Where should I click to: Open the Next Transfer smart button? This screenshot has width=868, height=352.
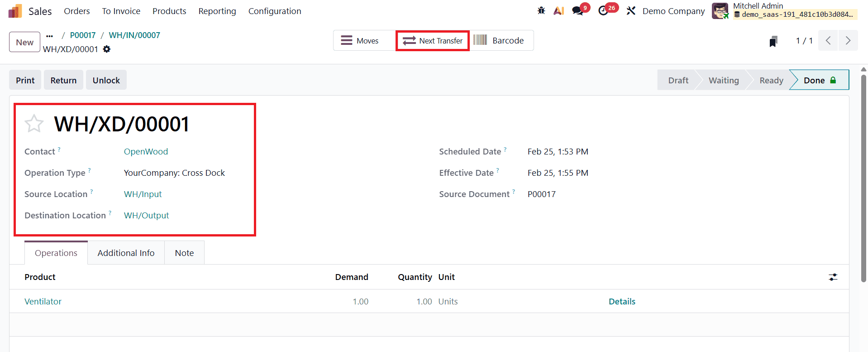[433, 41]
